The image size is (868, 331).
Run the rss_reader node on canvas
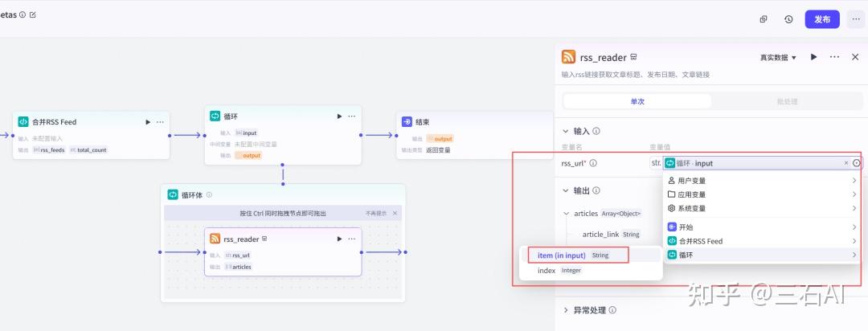coord(339,239)
